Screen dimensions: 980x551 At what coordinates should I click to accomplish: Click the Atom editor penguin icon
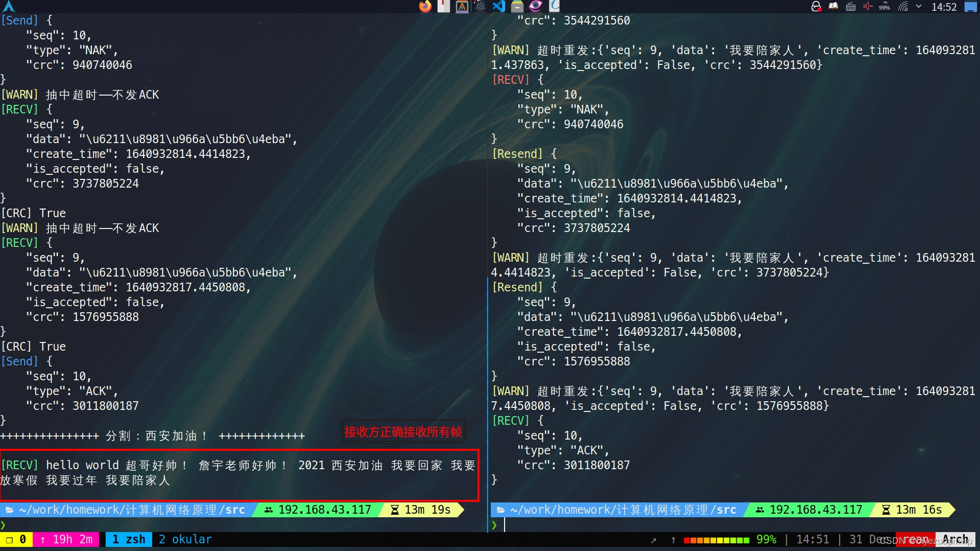pyautogui.click(x=481, y=7)
